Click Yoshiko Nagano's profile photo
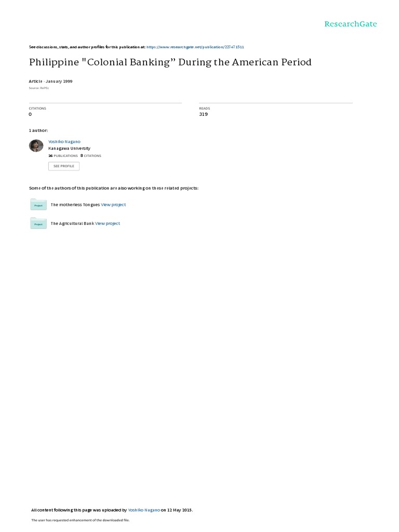 pos(36,146)
